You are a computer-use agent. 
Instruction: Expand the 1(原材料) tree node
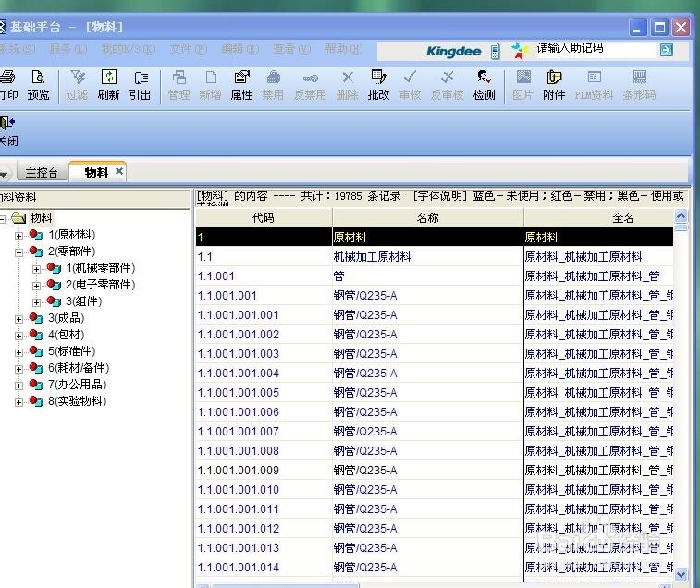coord(18,235)
